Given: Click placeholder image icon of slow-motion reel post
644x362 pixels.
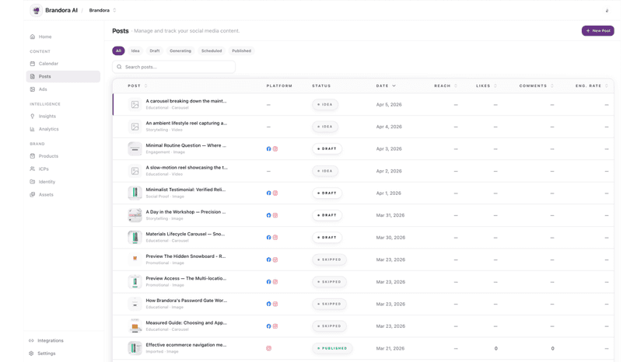Looking at the screenshot, I should (135, 171).
